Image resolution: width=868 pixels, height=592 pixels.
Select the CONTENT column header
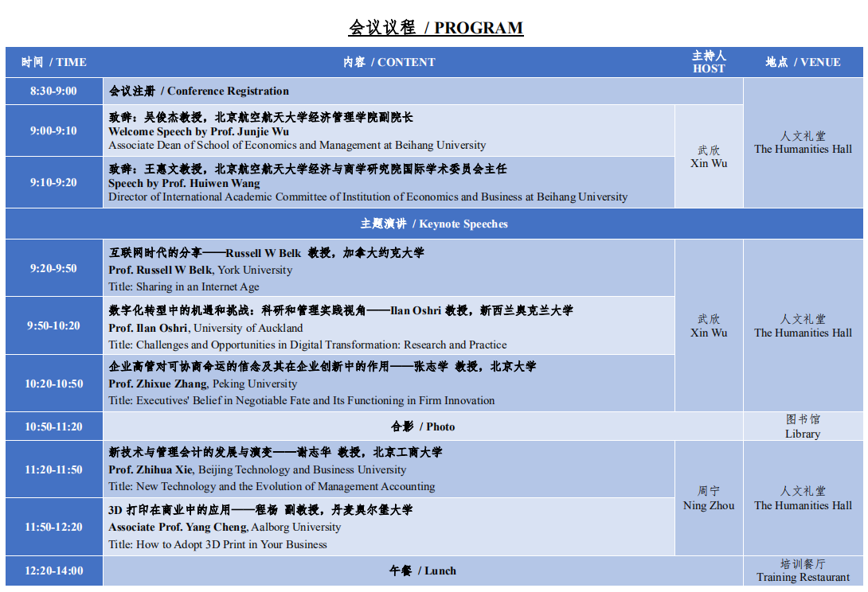(x=389, y=62)
